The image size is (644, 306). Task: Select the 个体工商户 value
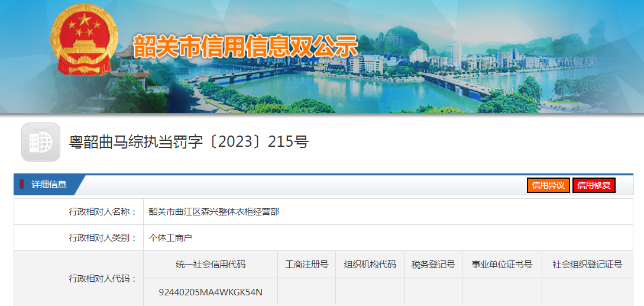click(x=171, y=238)
